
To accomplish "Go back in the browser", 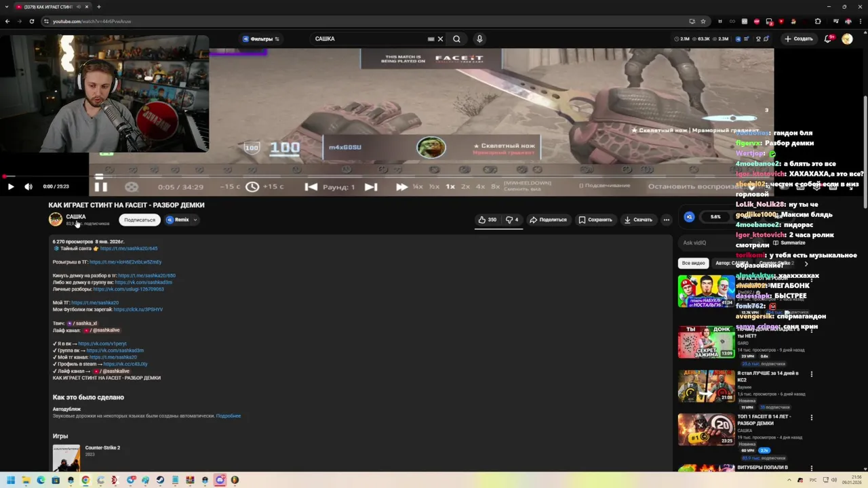I will pyautogui.click(x=7, y=21).
